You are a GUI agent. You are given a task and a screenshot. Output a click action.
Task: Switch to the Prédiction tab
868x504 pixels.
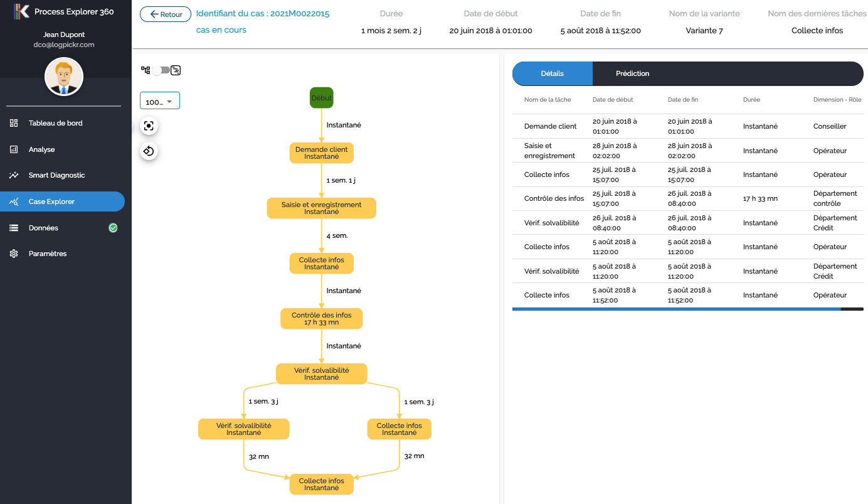point(632,73)
